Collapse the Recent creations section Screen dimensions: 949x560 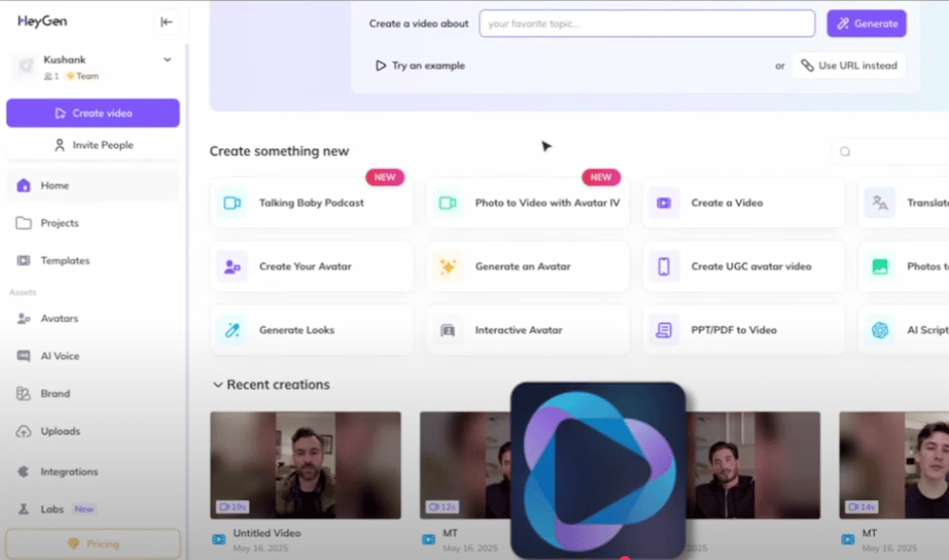(217, 385)
